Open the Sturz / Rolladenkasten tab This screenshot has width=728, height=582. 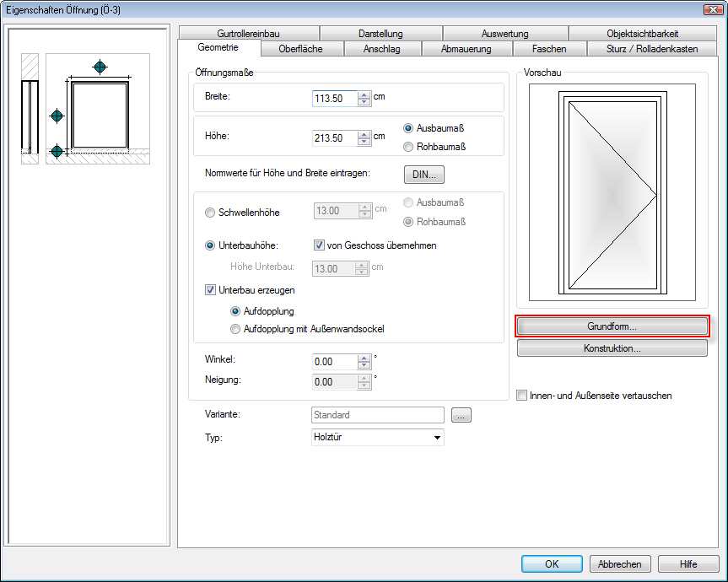click(x=652, y=49)
